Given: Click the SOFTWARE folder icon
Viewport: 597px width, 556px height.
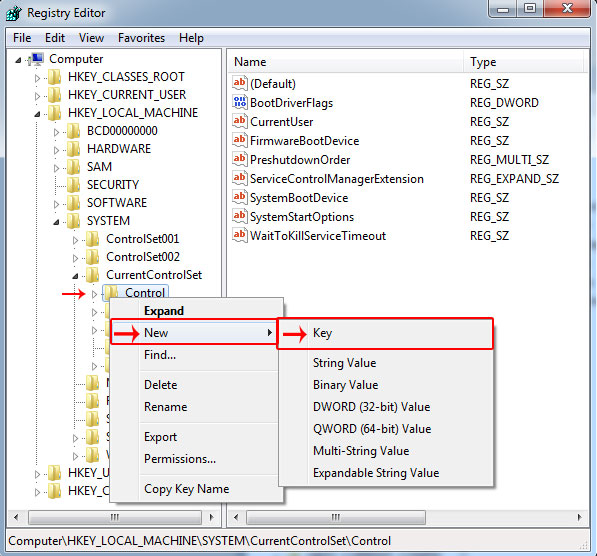Looking at the screenshot, I should (x=73, y=203).
